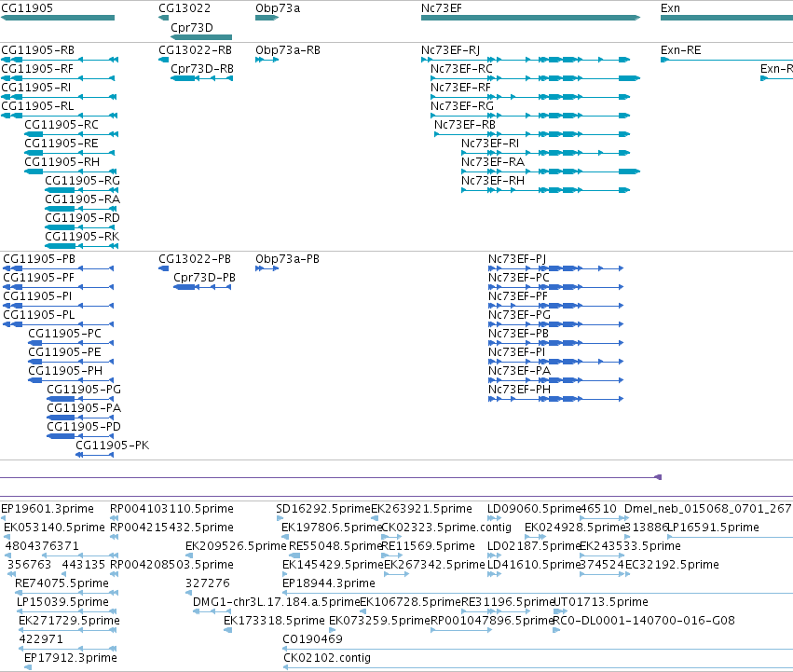
Task: Select the Cpr73D gene bar
Action: pyautogui.click(x=201, y=37)
